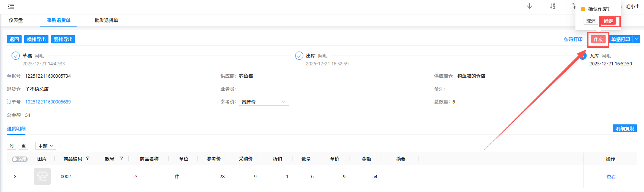The width and height of the screenshot is (644, 192).
Task: Open the 参考价 吊牌价 dropdown
Action: coord(264,102)
